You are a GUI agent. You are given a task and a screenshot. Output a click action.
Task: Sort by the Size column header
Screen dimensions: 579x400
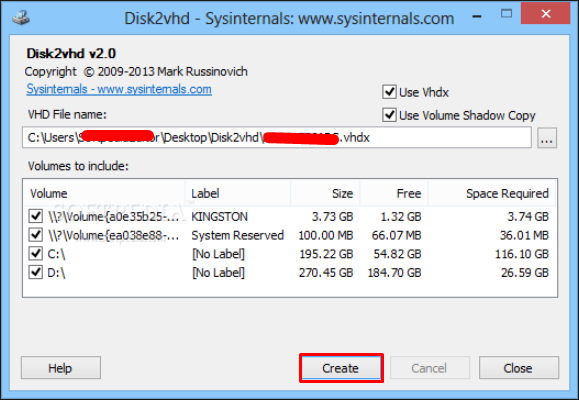(x=325, y=193)
